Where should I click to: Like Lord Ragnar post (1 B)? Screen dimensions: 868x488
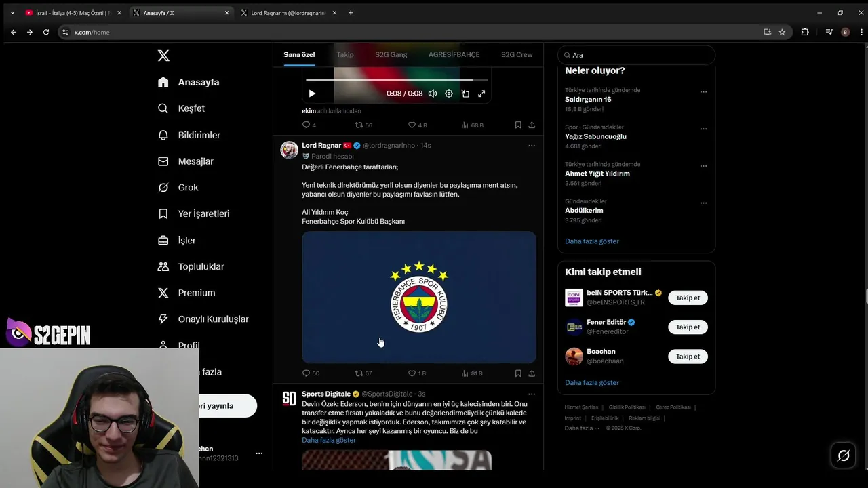[x=417, y=373]
